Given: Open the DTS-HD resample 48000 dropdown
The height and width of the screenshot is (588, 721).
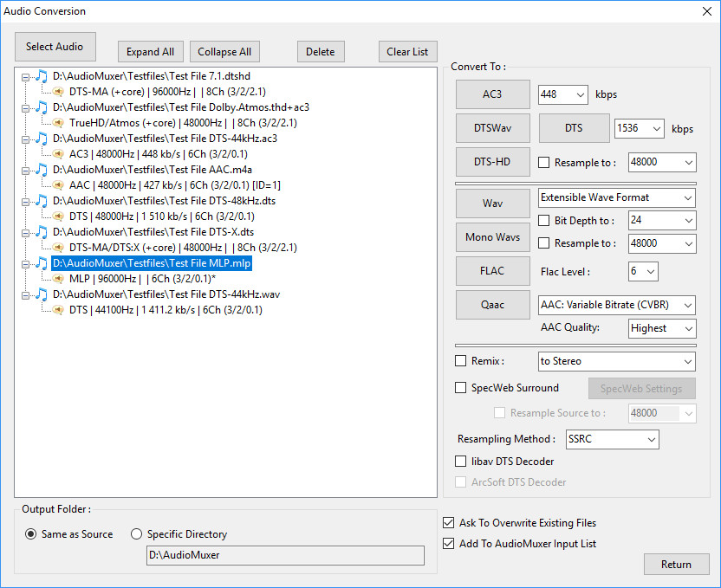Looking at the screenshot, I should (x=662, y=162).
